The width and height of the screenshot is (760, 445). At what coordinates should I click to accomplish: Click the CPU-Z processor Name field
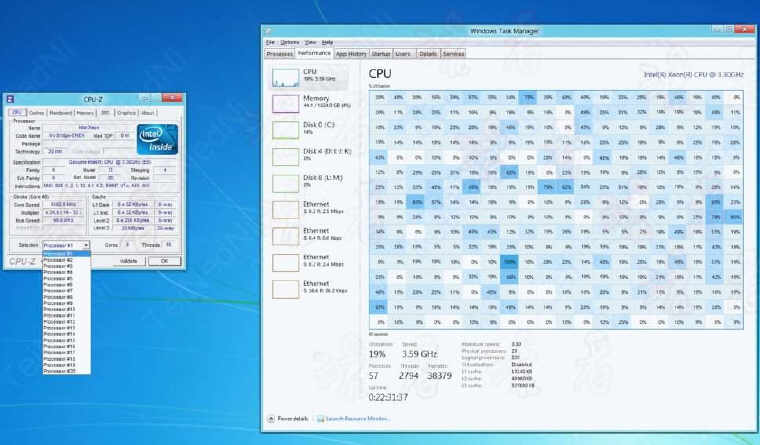[88, 128]
